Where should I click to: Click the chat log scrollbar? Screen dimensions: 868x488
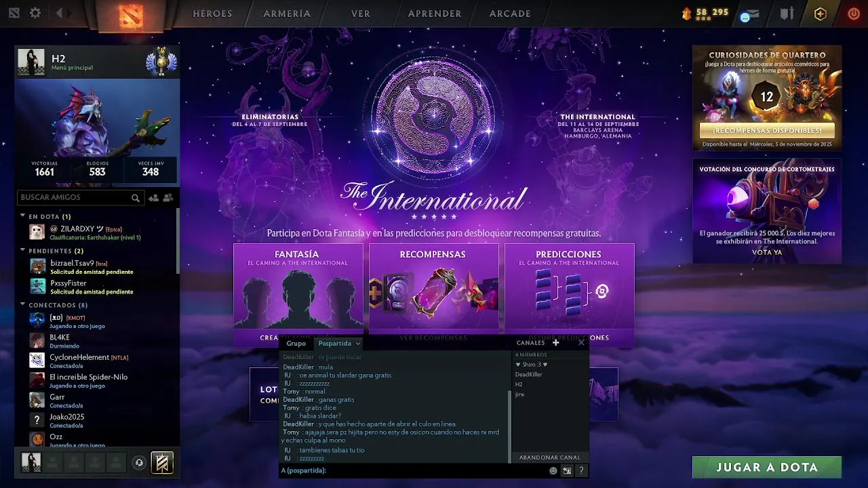509,426
